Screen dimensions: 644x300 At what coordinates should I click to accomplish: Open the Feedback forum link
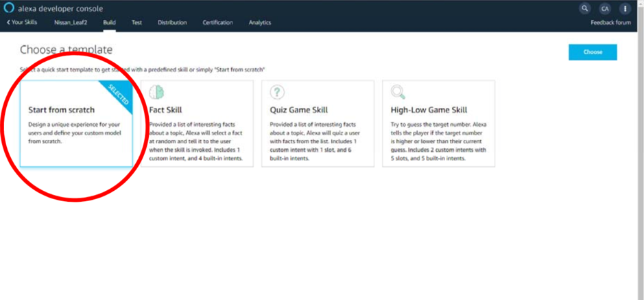(x=610, y=23)
